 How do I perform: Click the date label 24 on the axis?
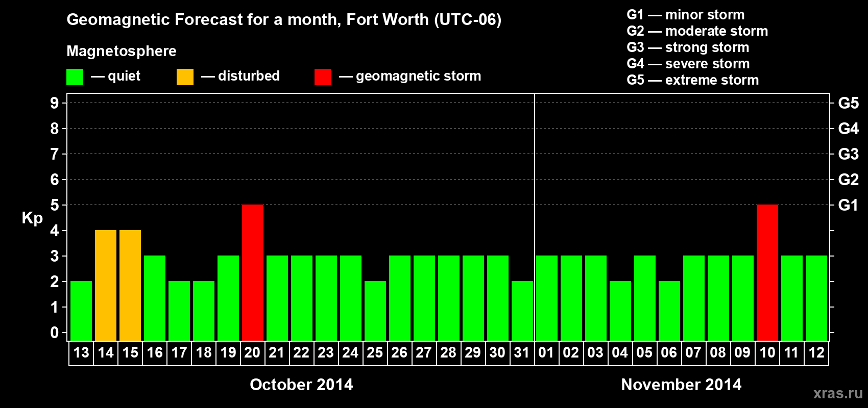(351, 352)
